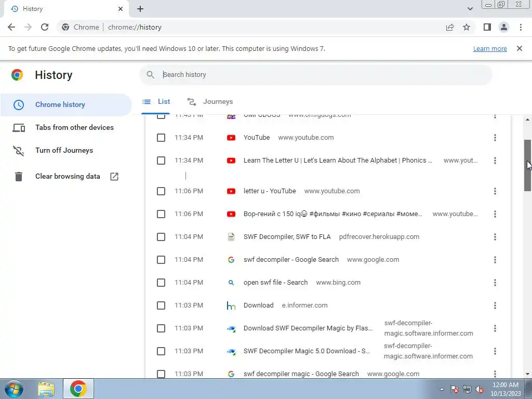
Task: Click YouTube favicon of Вор-гений entry
Action: (x=231, y=214)
